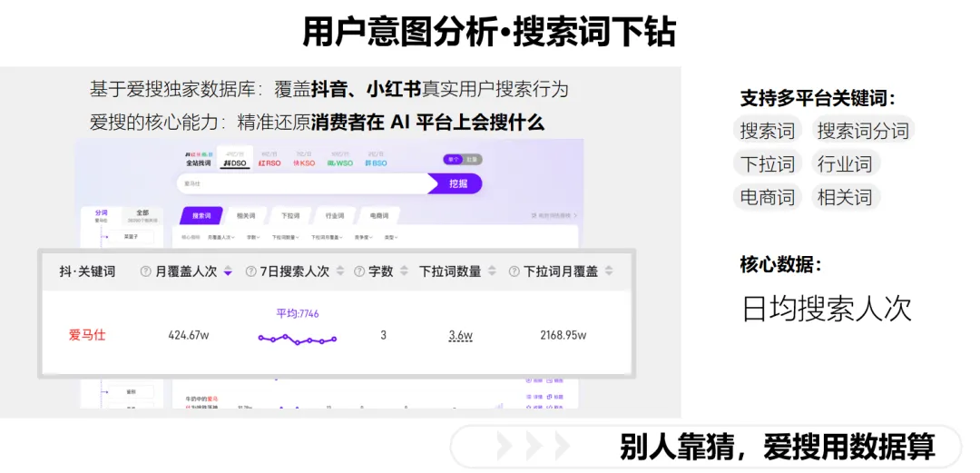Select 单个 mode in the toggle
Viewport: 980px width, 473px height.
point(453,160)
